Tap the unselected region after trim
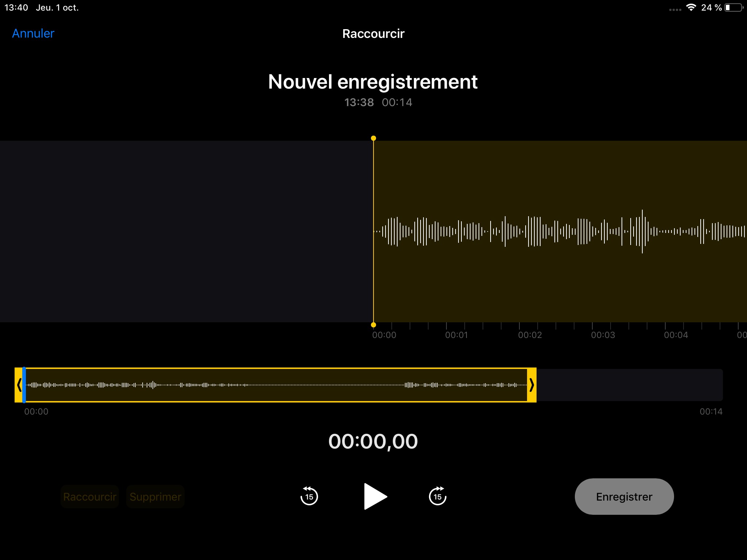 [629, 385]
